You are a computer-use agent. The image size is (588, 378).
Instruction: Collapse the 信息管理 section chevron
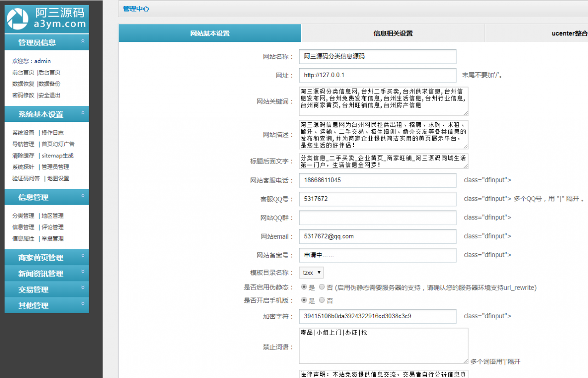(83, 196)
